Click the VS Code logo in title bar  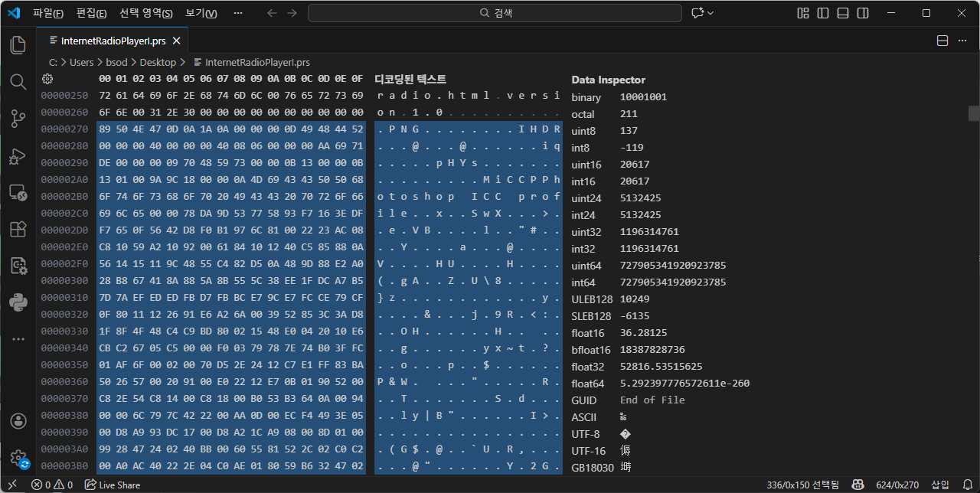[13, 13]
